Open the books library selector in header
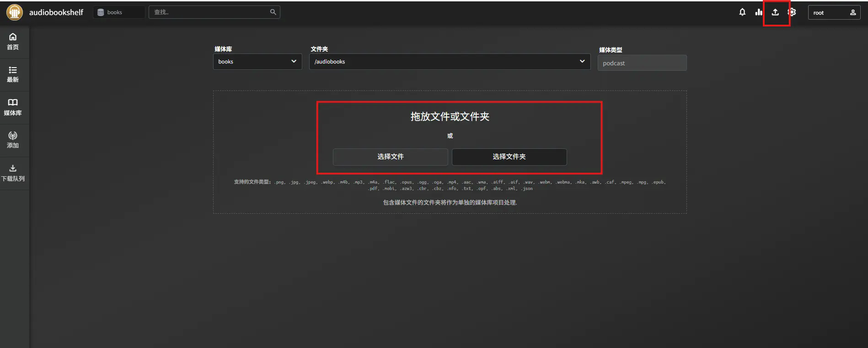This screenshot has width=868, height=348. [x=119, y=12]
